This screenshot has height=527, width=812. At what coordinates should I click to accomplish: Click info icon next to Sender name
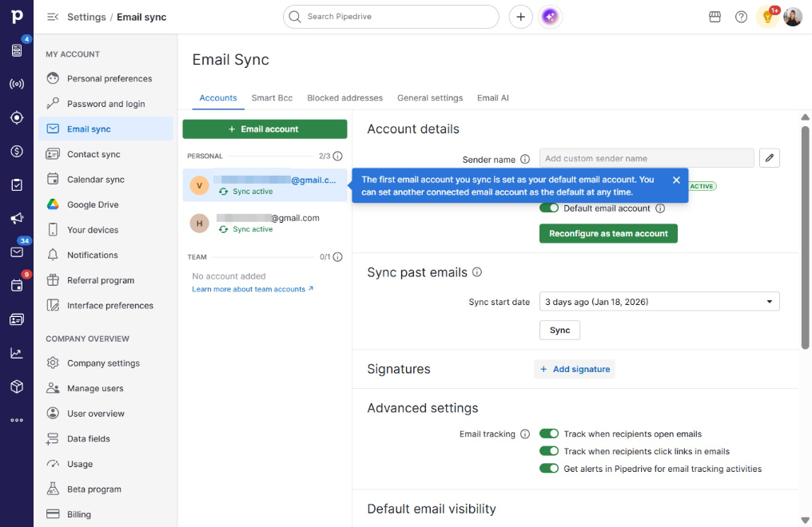tap(524, 159)
